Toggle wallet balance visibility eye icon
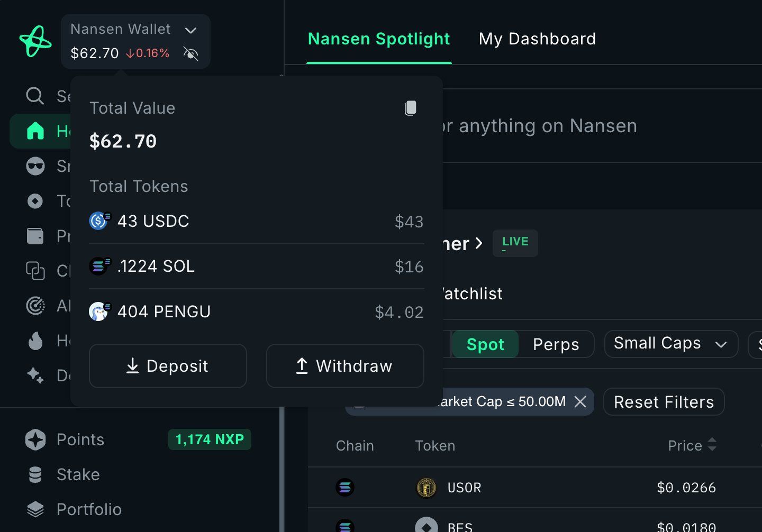The image size is (762, 532). [x=190, y=53]
